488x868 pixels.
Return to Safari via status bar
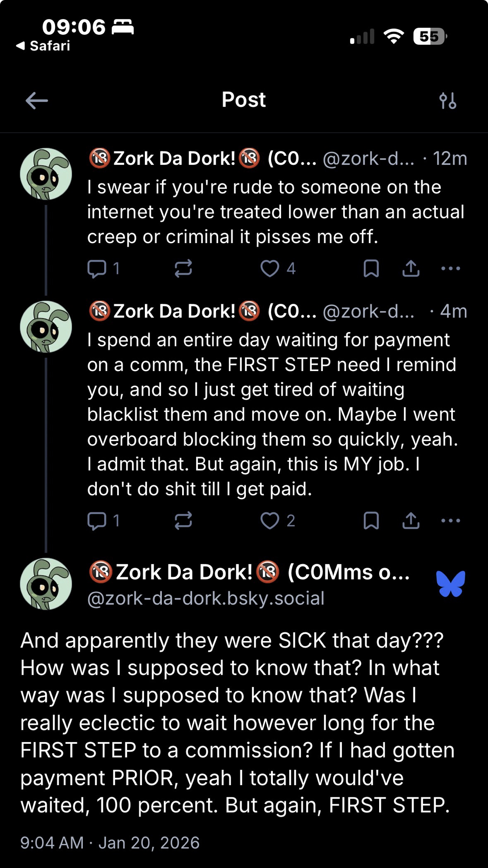(43, 46)
